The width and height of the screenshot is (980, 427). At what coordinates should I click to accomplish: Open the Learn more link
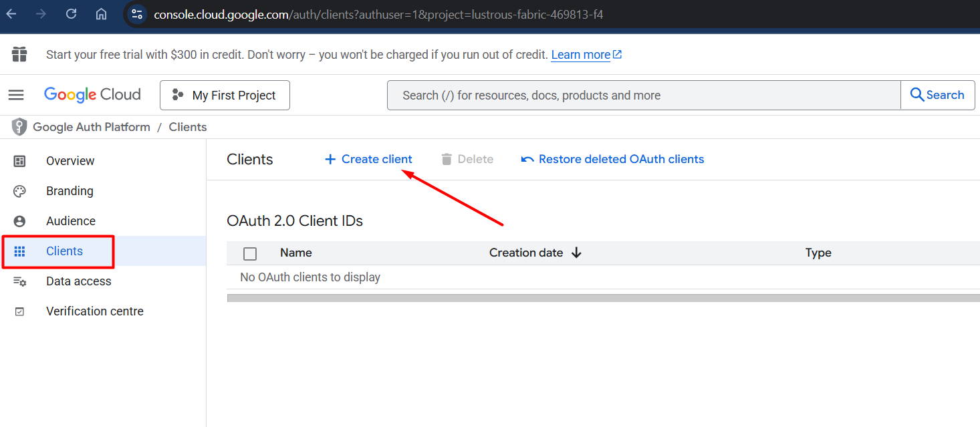tap(586, 55)
